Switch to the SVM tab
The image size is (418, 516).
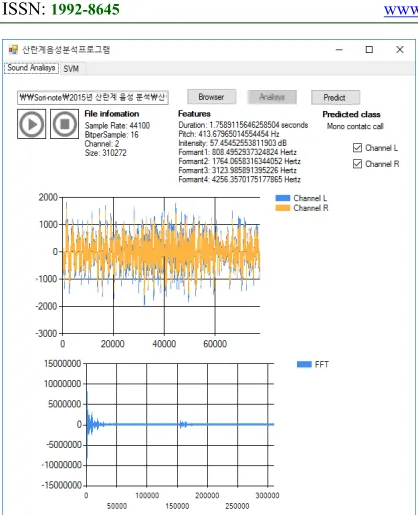coord(71,69)
